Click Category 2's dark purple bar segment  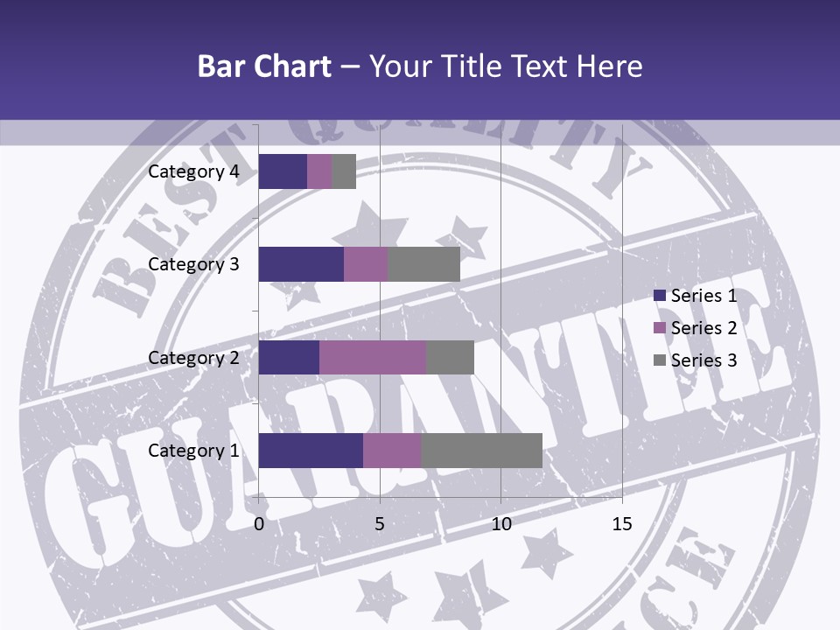(289, 358)
